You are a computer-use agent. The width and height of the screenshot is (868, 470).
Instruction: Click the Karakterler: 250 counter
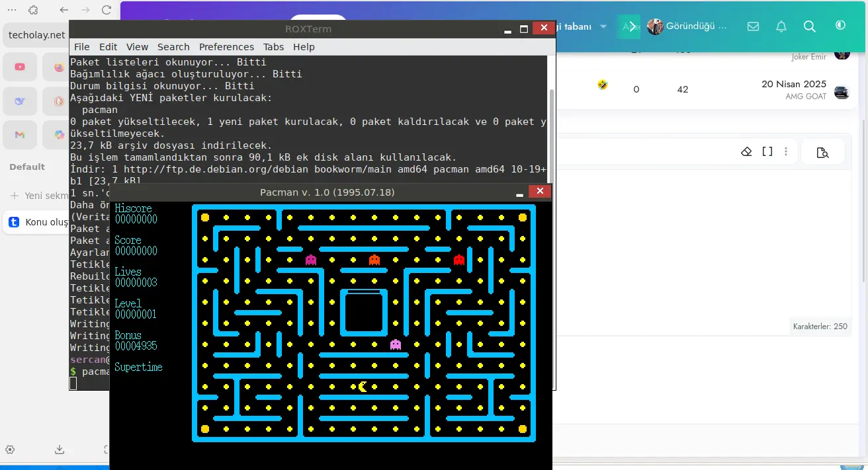(820, 326)
